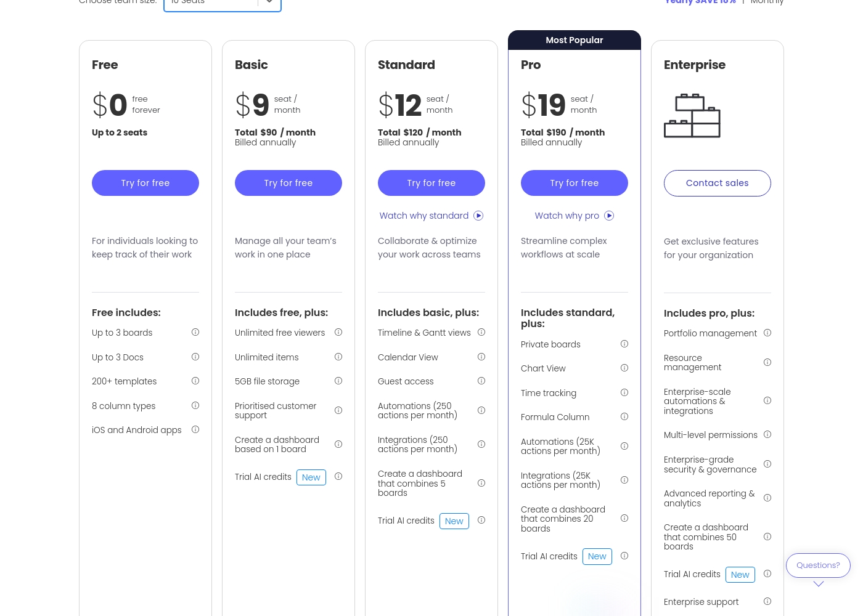Click info icon next to Up to 3 boards
The height and width of the screenshot is (616, 863).
click(195, 333)
